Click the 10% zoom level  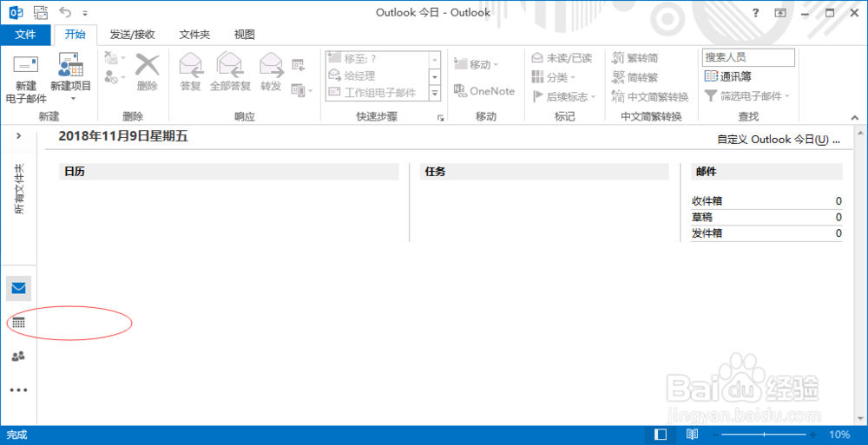839,435
